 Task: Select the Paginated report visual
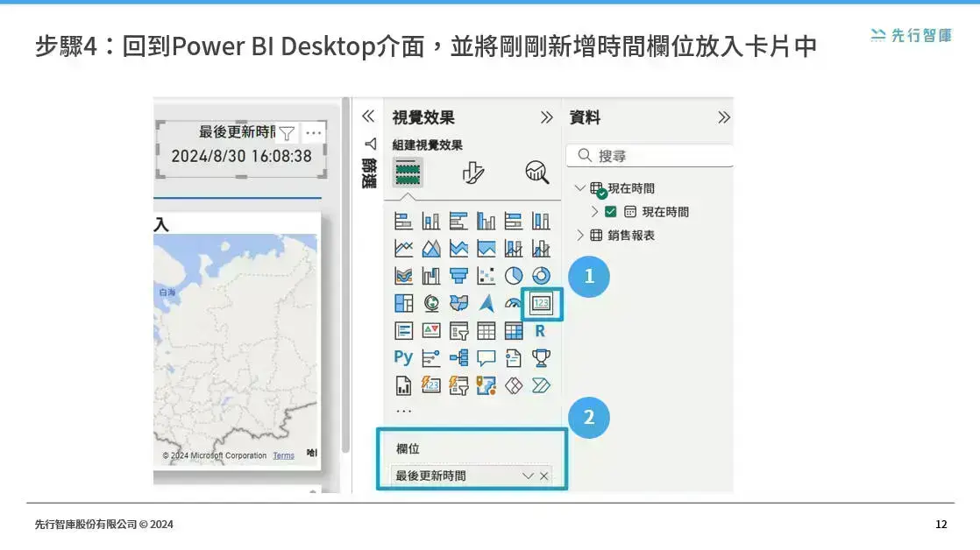tap(403, 386)
